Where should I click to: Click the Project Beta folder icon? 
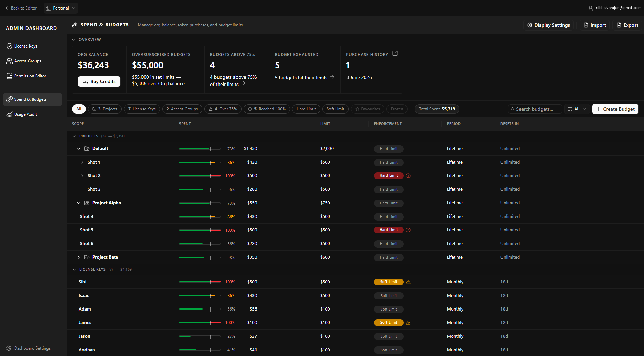click(87, 257)
